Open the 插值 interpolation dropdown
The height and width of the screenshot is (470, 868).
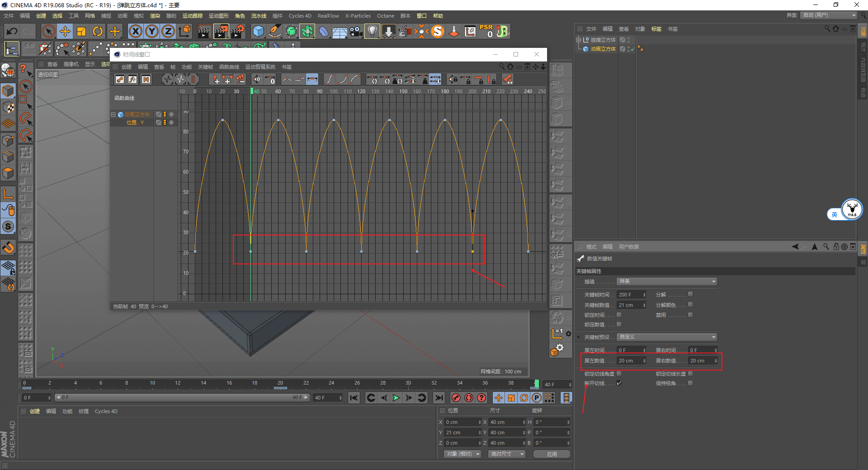[667, 282]
